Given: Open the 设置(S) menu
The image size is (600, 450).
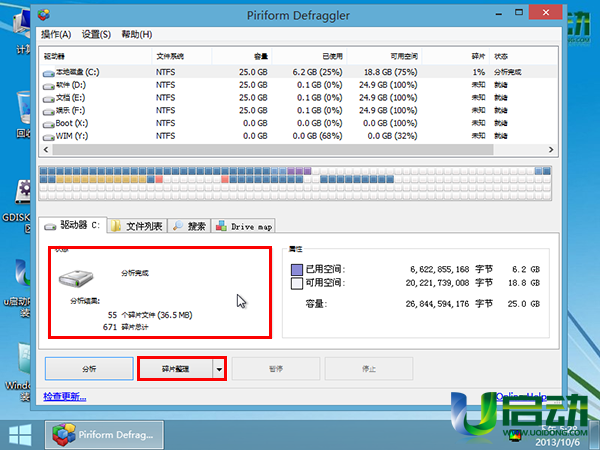Looking at the screenshot, I should point(96,34).
